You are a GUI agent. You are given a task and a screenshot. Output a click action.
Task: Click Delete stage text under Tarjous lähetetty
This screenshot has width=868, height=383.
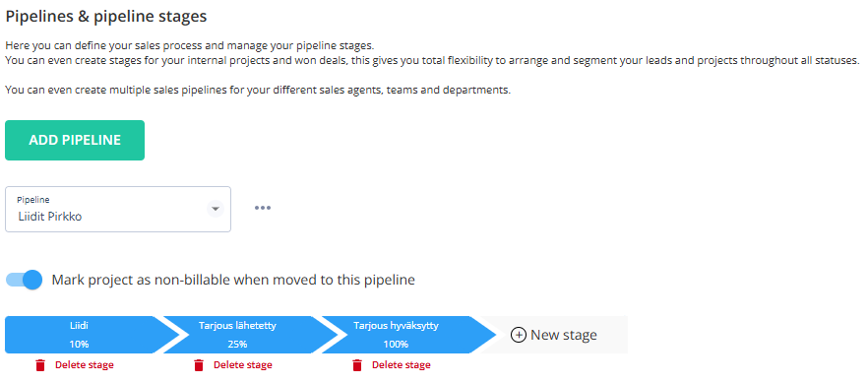coord(242,365)
